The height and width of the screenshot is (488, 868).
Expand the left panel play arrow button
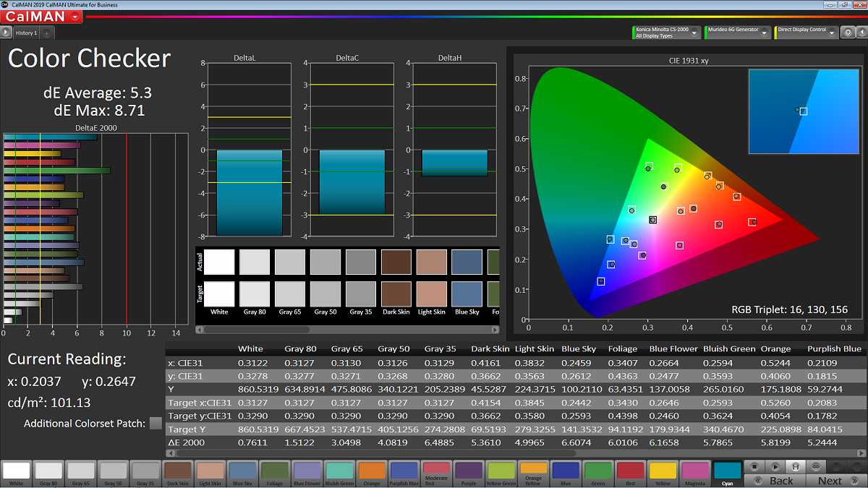(x=6, y=33)
